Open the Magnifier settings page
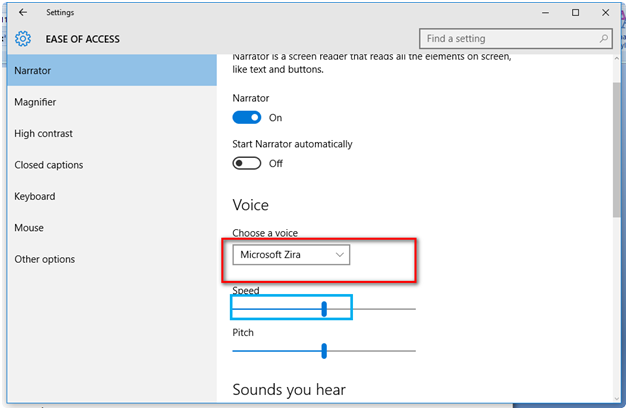 tap(35, 102)
